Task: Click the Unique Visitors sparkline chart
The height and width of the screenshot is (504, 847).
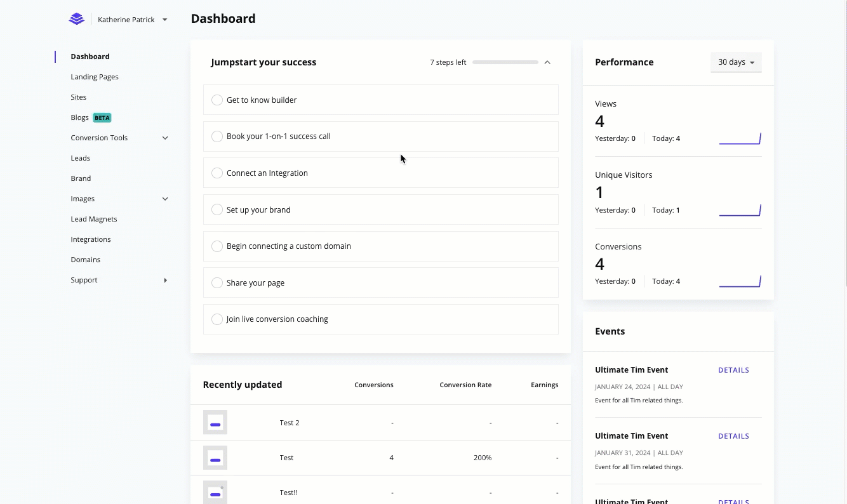Action: 740,210
